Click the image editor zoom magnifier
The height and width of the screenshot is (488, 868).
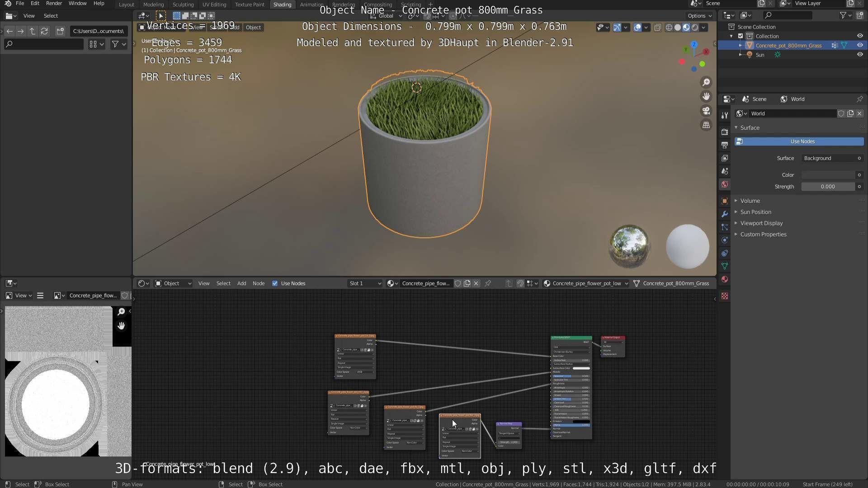(121, 312)
